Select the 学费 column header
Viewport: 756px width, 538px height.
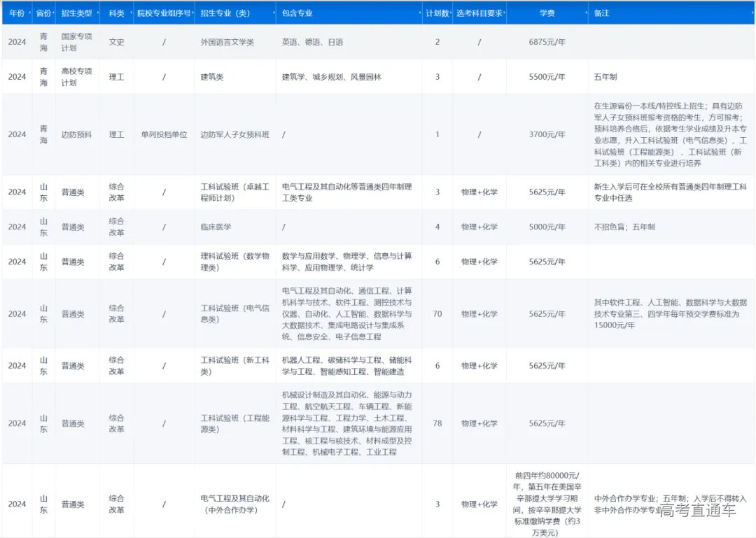click(x=548, y=13)
